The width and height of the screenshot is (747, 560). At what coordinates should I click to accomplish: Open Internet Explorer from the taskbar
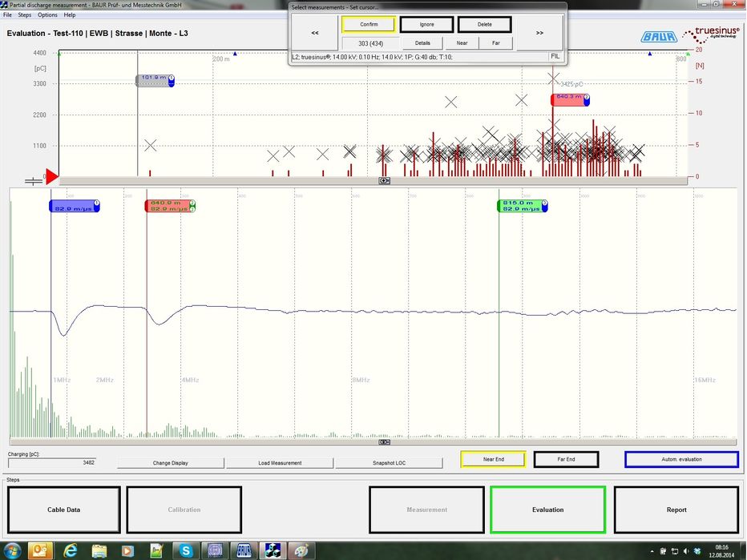click(x=70, y=550)
